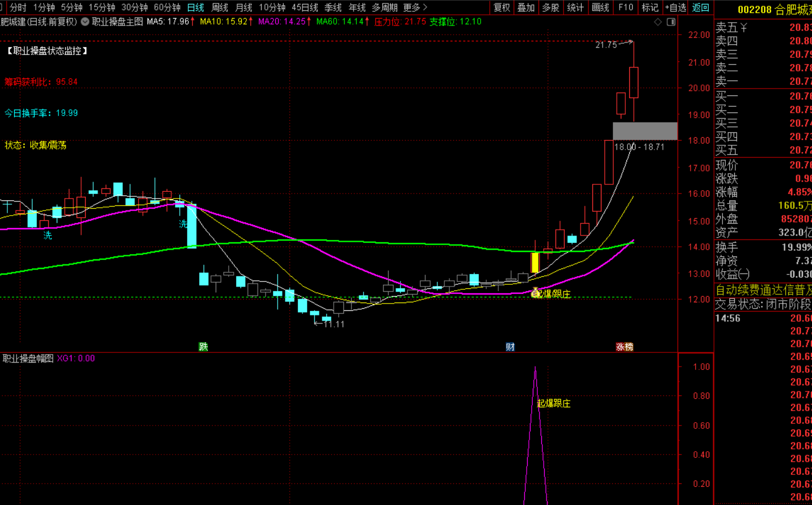This screenshot has width=812, height=505.
Task: Click the diamond icon above the chart
Action: point(658,22)
